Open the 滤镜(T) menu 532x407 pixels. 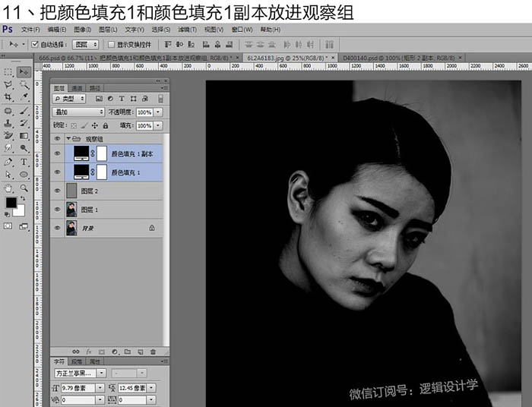click(x=187, y=30)
